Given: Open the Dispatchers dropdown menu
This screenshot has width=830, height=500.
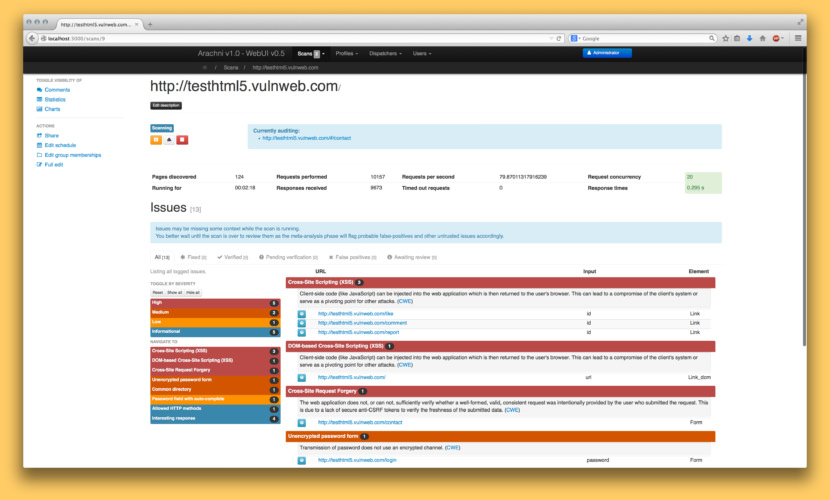Looking at the screenshot, I should point(385,53).
